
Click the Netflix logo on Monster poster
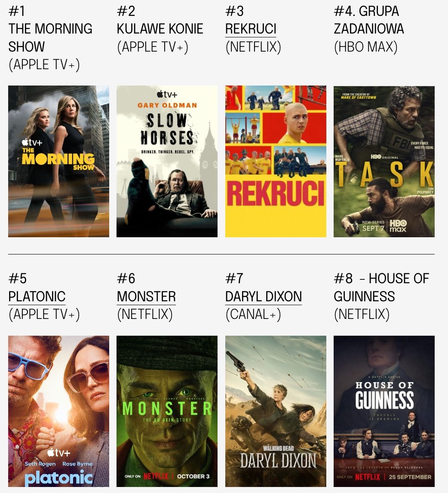click(156, 476)
